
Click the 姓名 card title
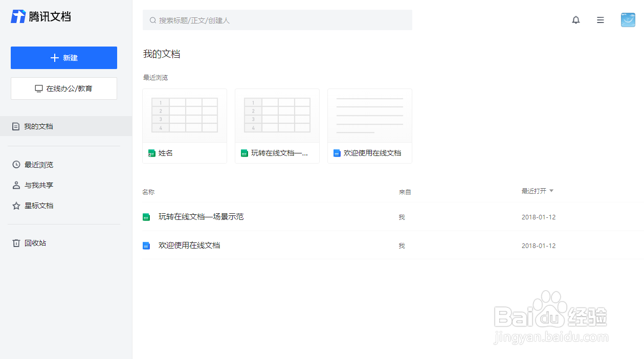click(x=166, y=153)
